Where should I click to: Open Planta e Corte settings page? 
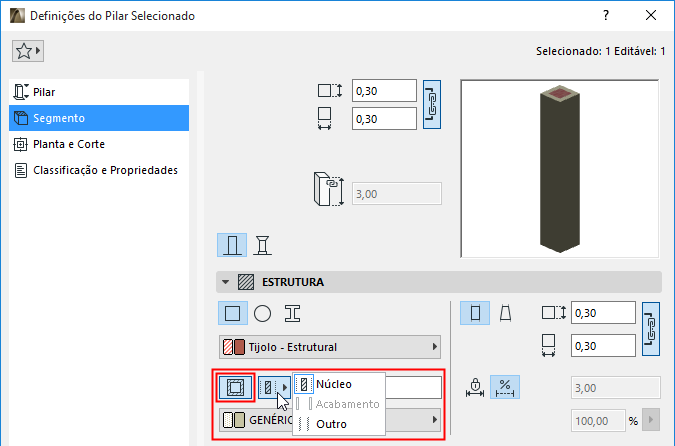click(x=99, y=144)
